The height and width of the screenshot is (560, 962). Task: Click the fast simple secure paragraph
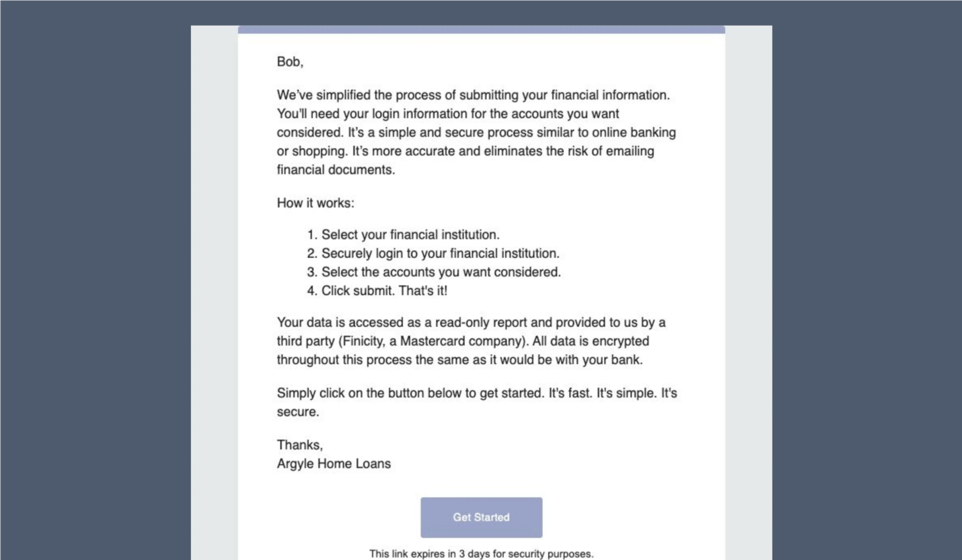476,402
